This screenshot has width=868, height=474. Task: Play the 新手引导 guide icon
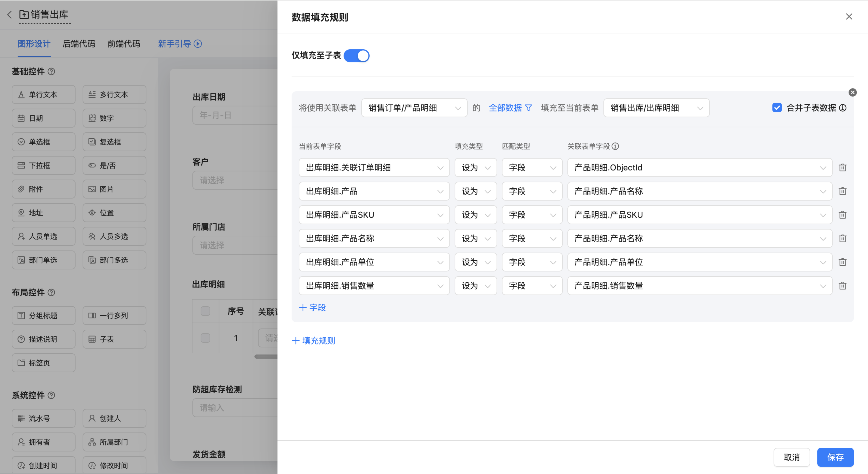pos(198,44)
